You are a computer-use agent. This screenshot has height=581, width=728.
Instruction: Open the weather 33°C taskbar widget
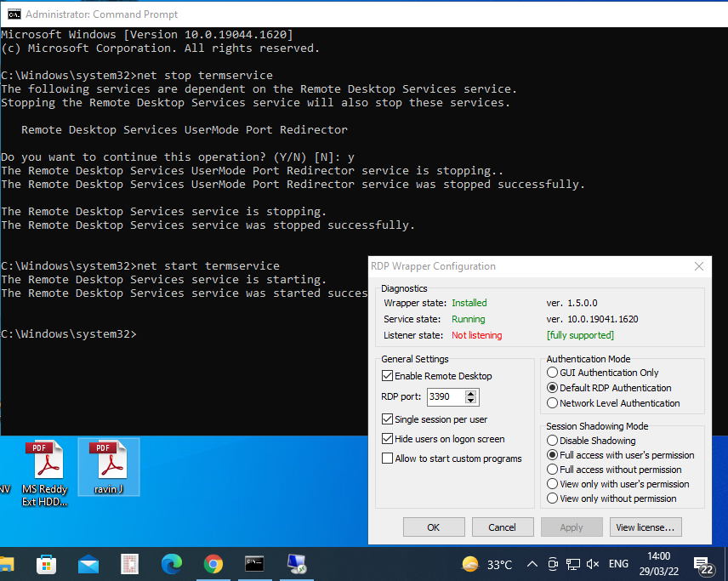tap(484, 564)
